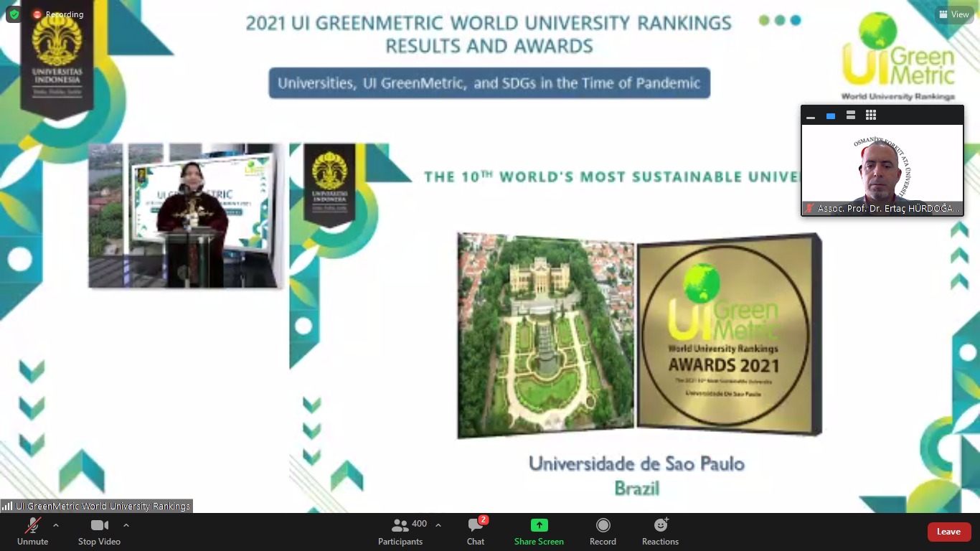Unmute the microphone
Screen dimensions: 980x551
pyautogui.click(x=32, y=532)
